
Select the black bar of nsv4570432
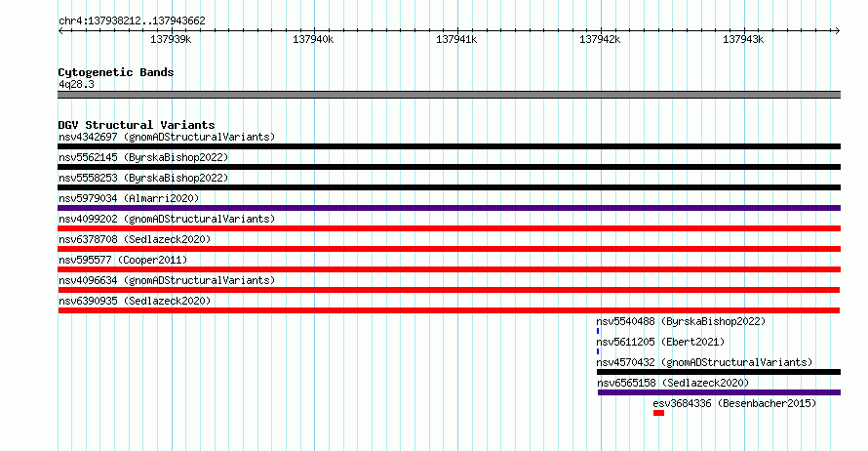click(x=719, y=372)
